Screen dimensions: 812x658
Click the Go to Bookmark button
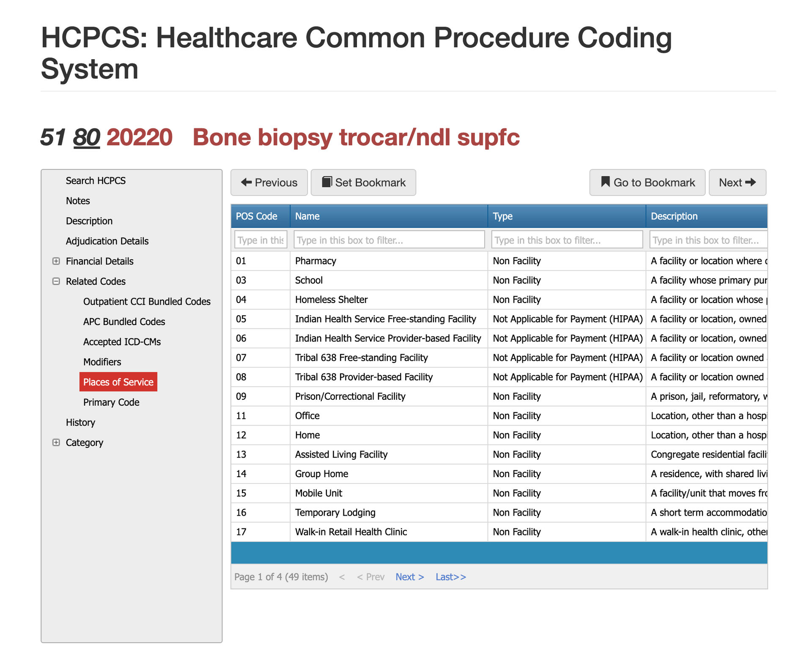pyautogui.click(x=647, y=183)
